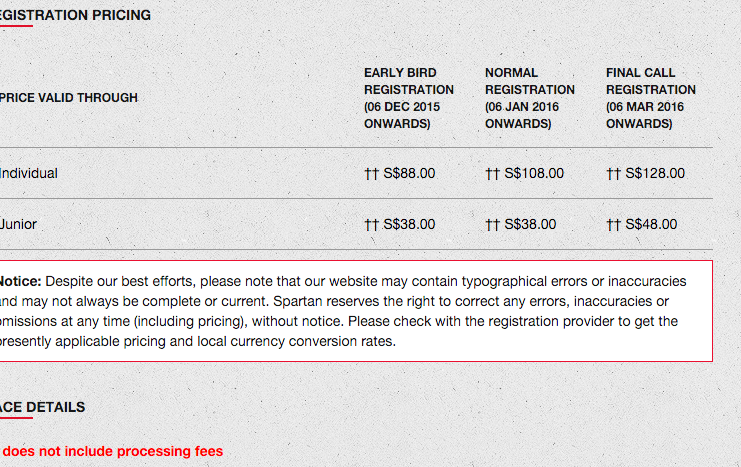Click the dagger symbol before S$88.00
Viewport: 741px width, 467px height.
pos(371,174)
